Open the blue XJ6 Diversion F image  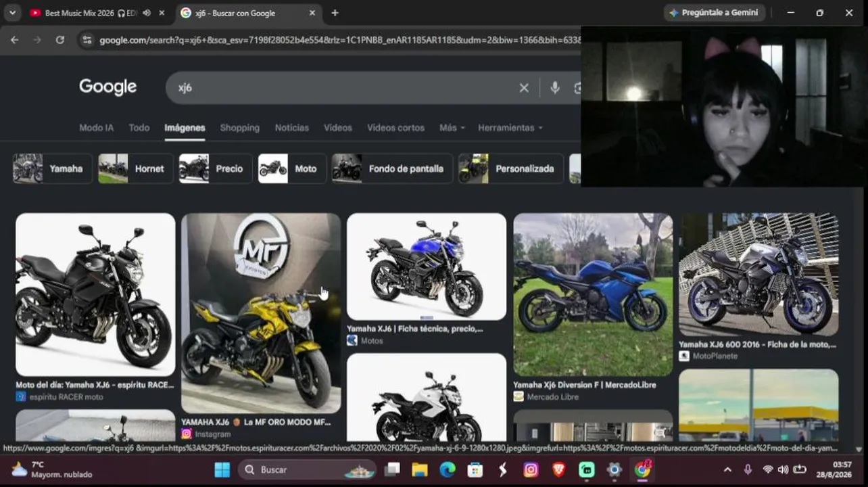click(593, 294)
